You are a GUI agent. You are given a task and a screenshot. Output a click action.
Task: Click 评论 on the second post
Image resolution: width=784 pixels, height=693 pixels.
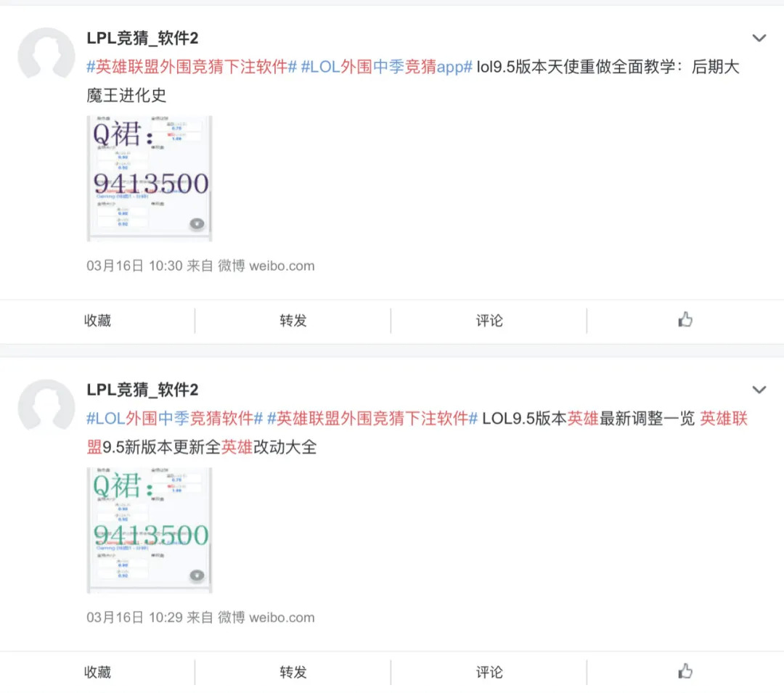489,673
